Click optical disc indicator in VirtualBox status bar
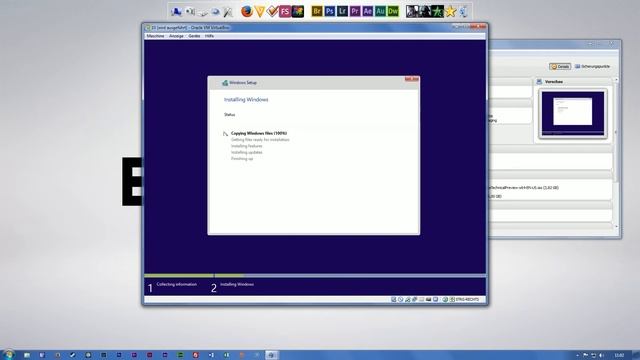This screenshot has width=640, height=360. pyautogui.click(x=400, y=300)
